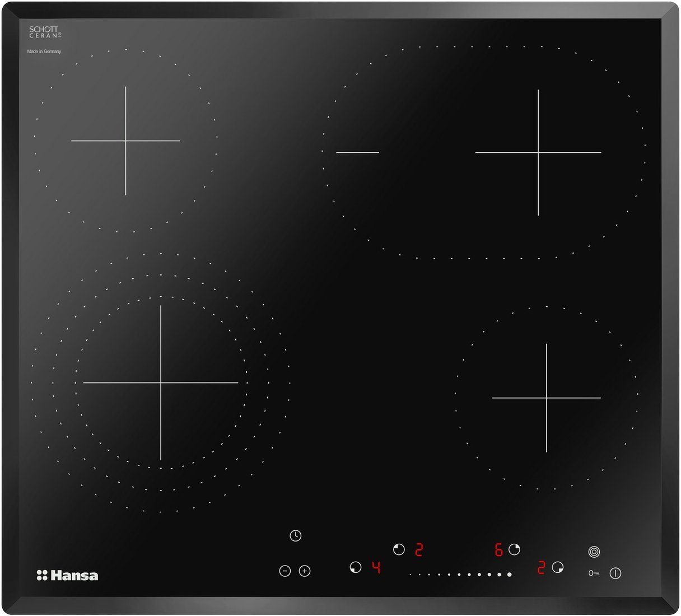Screen dimensions: 681x616
Task: Tap the front-left zone heat display showing 4
Action: tap(376, 568)
